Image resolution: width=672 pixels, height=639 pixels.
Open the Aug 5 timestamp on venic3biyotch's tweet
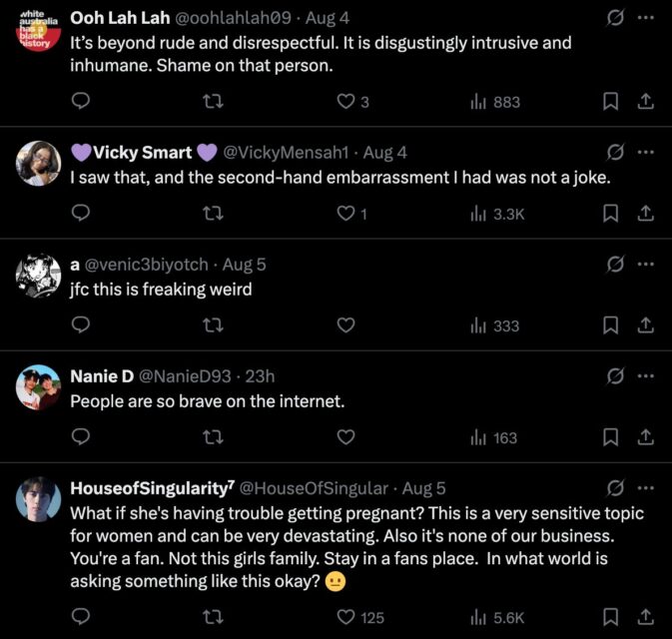245,265
